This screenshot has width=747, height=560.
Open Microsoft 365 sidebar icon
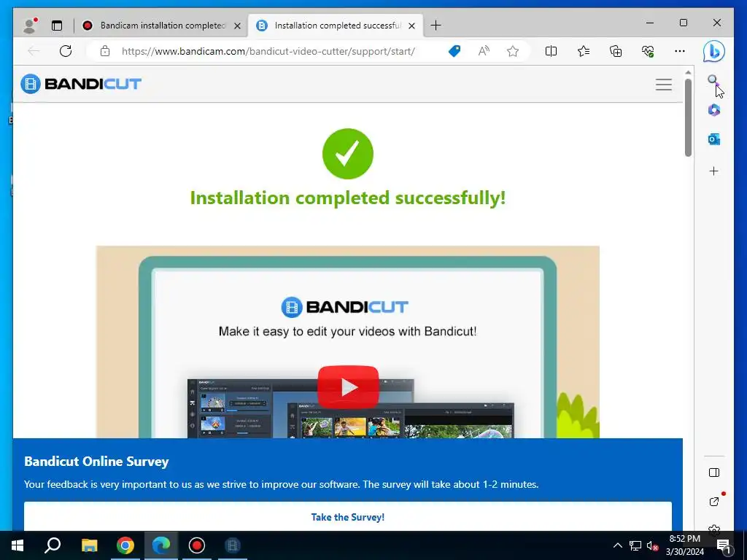click(x=713, y=110)
